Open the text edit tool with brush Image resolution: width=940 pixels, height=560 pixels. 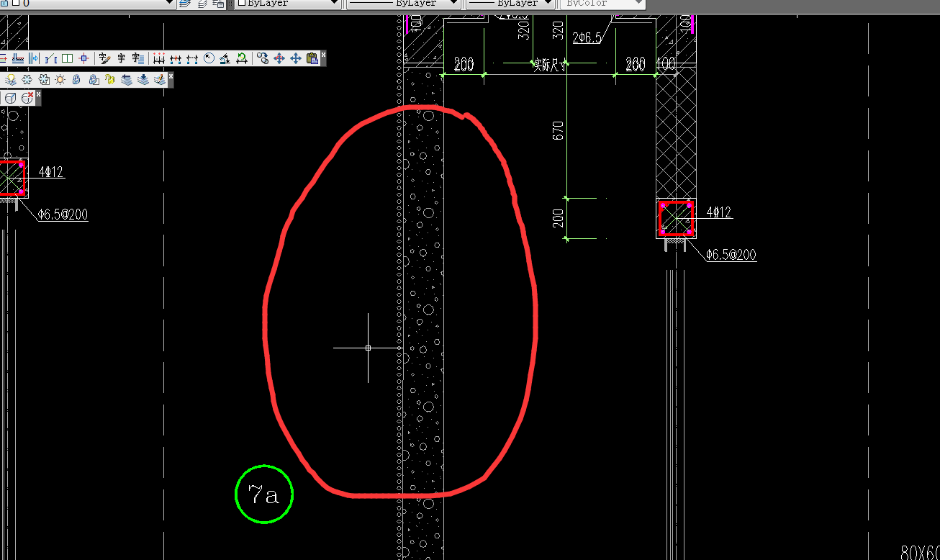click(x=105, y=58)
